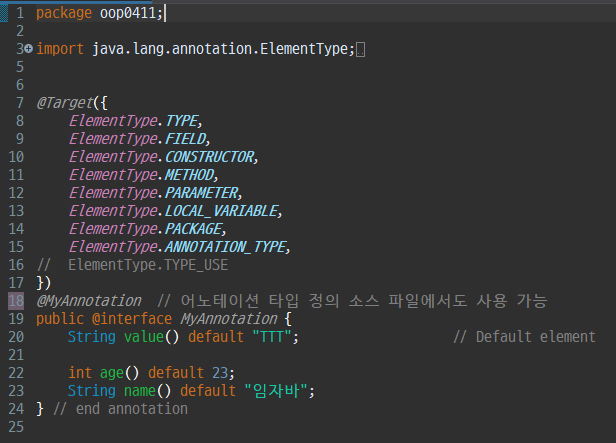616x443 pixels.
Task: Click @MyAnnotation on line 18
Action: click(89, 301)
